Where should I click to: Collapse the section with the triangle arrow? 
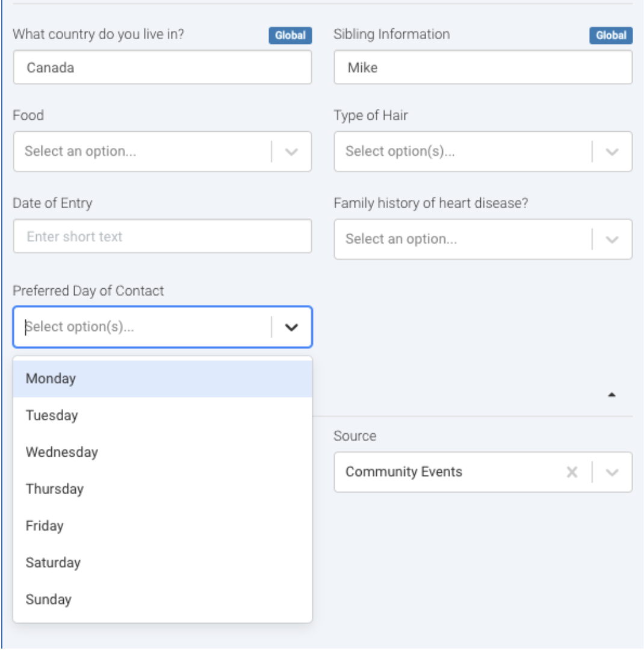pos(611,395)
